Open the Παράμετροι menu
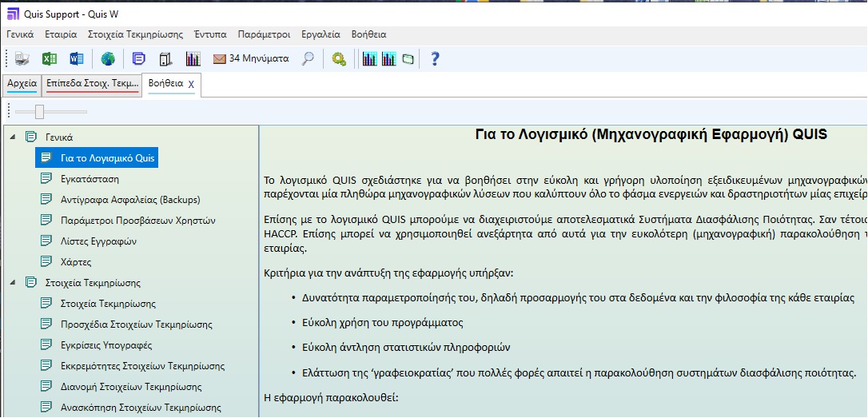This screenshot has width=868, height=418. click(264, 34)
